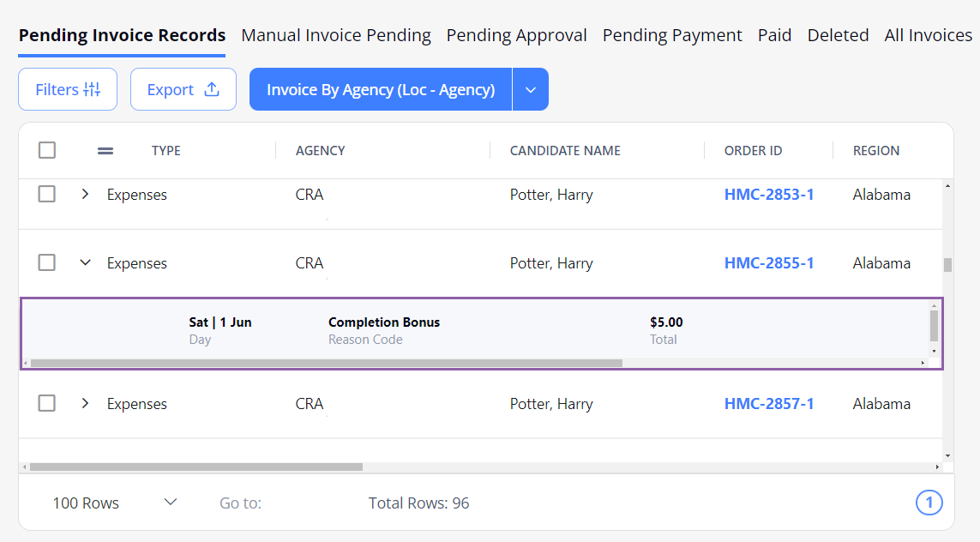Expand the HMC-2853-1 expenses row
The width and height of the screenshot is (980, 542).
pyautogui.click(x=84, y=194)
